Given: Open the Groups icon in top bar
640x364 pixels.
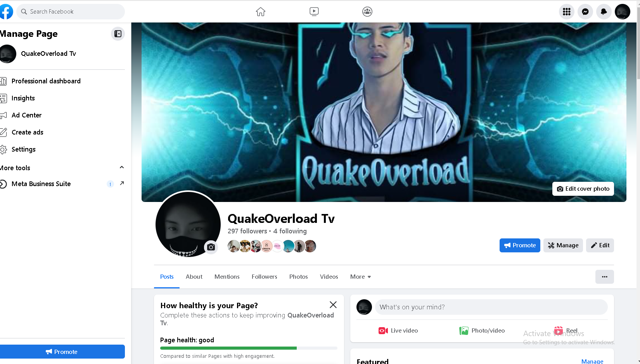Looking at the screenshot, I should (x=367, y=12).
